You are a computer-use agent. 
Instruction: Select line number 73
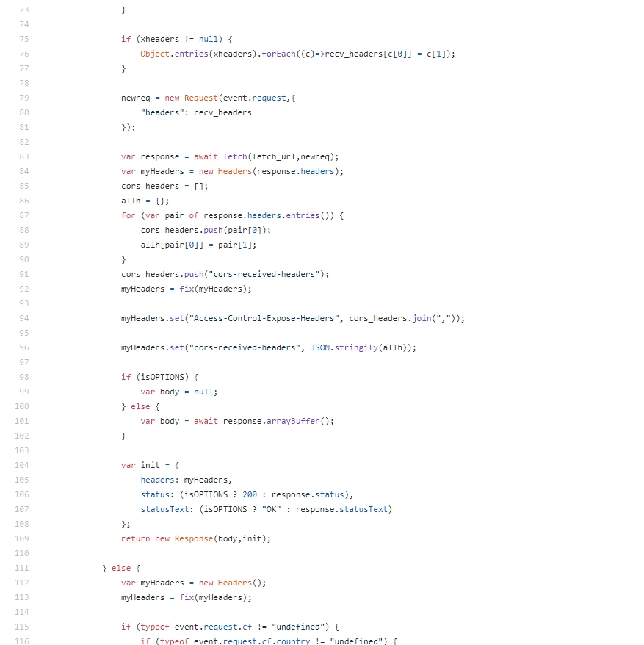[23, 10]
